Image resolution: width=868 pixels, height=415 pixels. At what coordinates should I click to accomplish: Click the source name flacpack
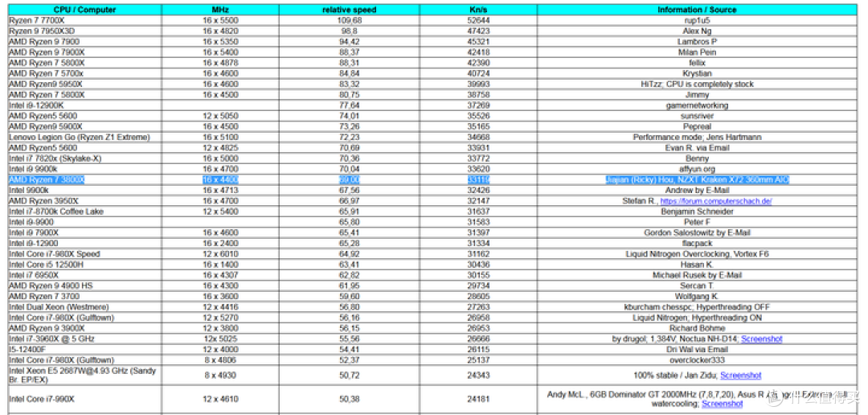697,243
